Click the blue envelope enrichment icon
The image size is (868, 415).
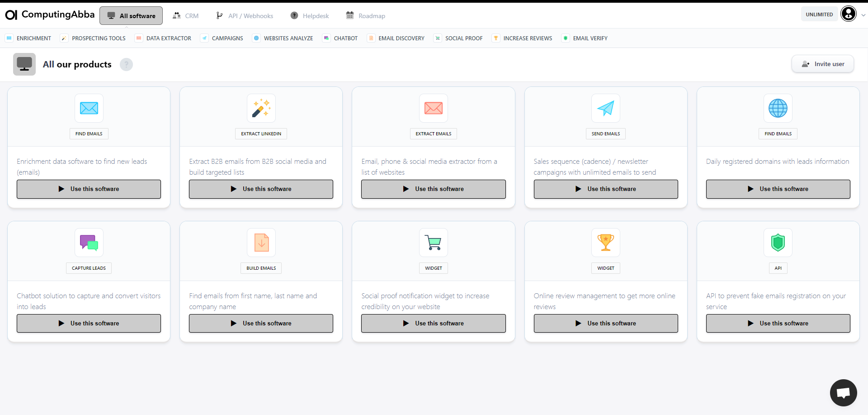pos(89,108)
